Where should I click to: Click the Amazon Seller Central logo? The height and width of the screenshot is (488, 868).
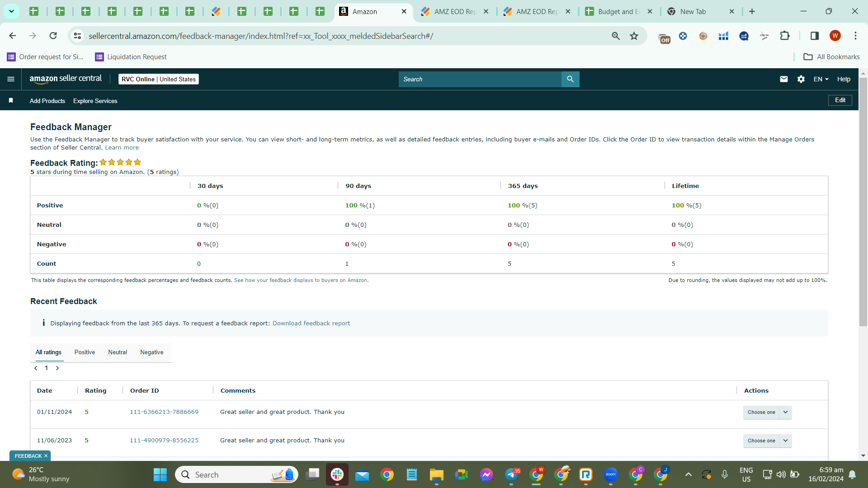pyautogui.click(x=66, y=79)
